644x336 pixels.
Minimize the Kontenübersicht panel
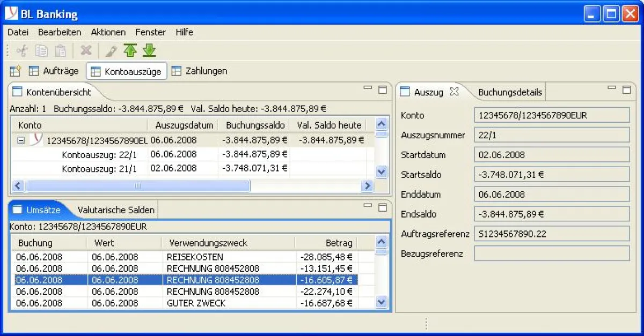tap(368, 88)
